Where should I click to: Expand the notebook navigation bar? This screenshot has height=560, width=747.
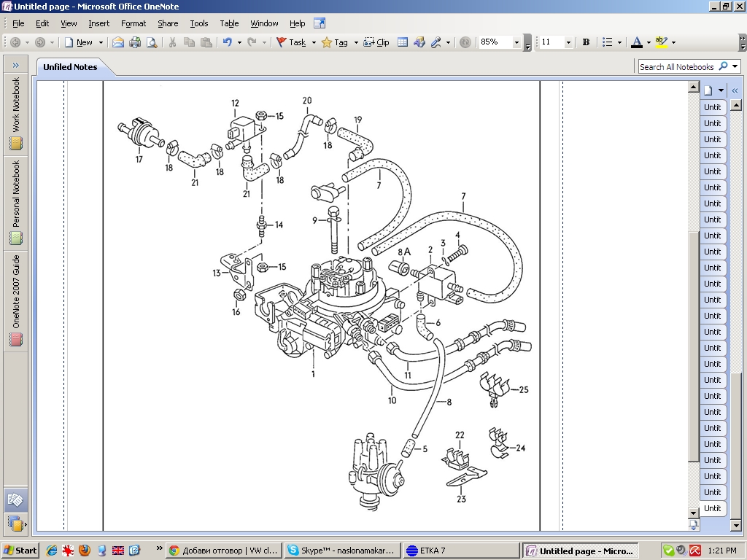click(15, 66)
